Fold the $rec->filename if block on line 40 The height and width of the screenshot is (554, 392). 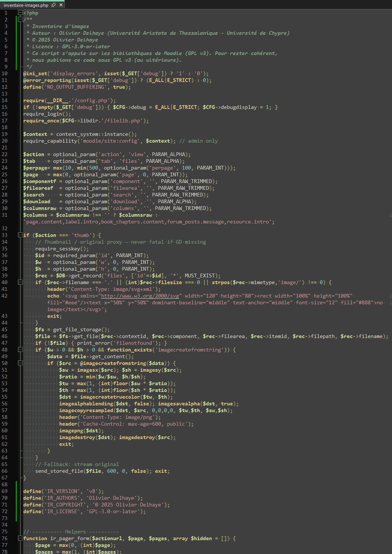(x=20, y=282)
